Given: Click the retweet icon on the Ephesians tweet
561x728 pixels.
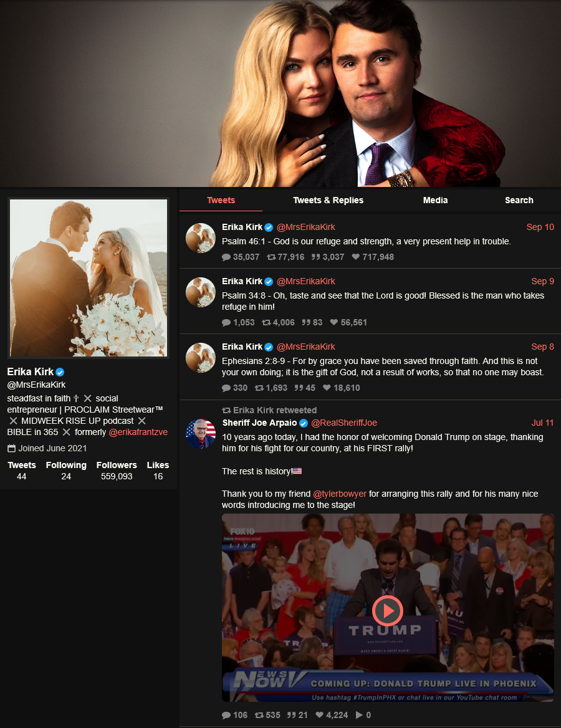Looking at the screenshot, I should point(259,388).
